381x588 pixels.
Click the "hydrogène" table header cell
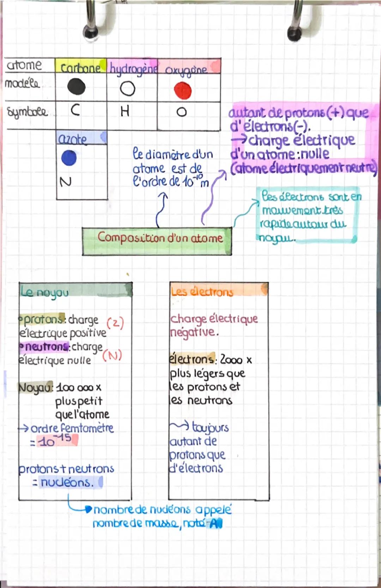click(132, 67)
